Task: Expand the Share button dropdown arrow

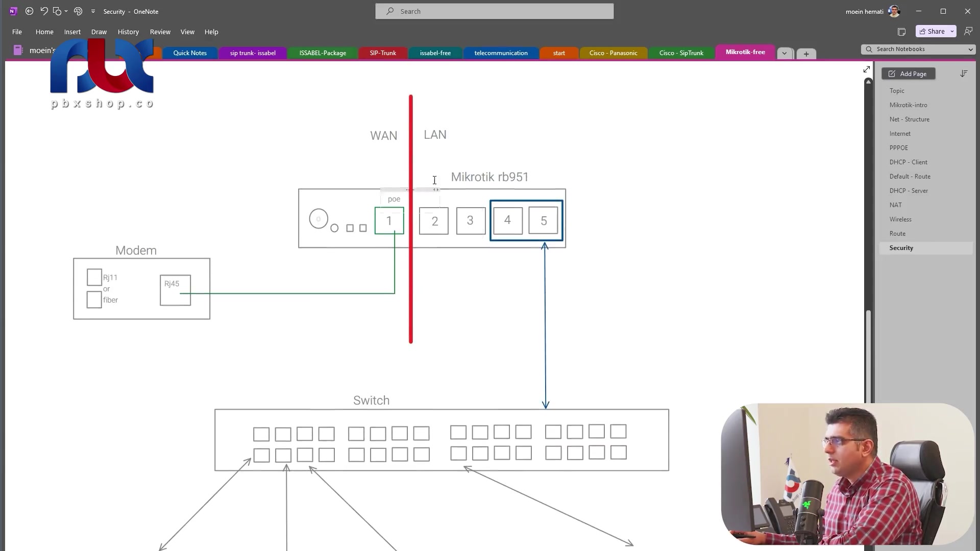Action: pos(952,32)
